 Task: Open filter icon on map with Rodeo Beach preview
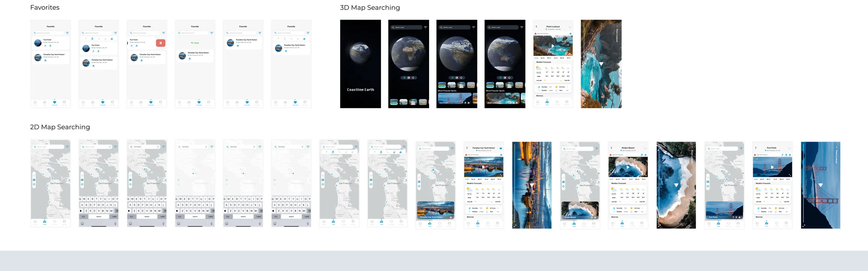(597, 148)
